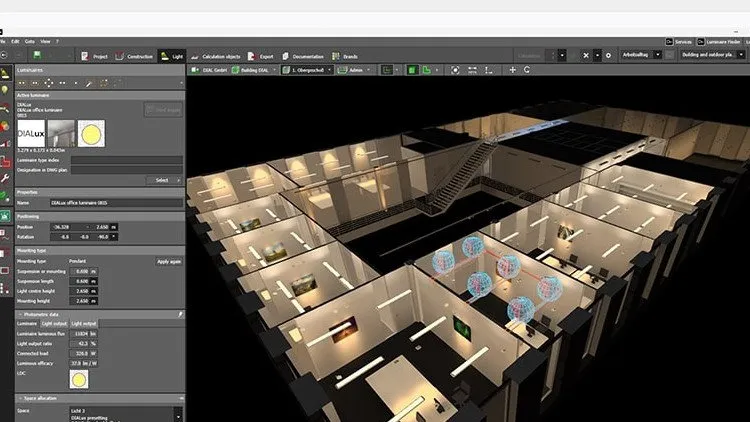Toggle the floor plan view button

426,70
